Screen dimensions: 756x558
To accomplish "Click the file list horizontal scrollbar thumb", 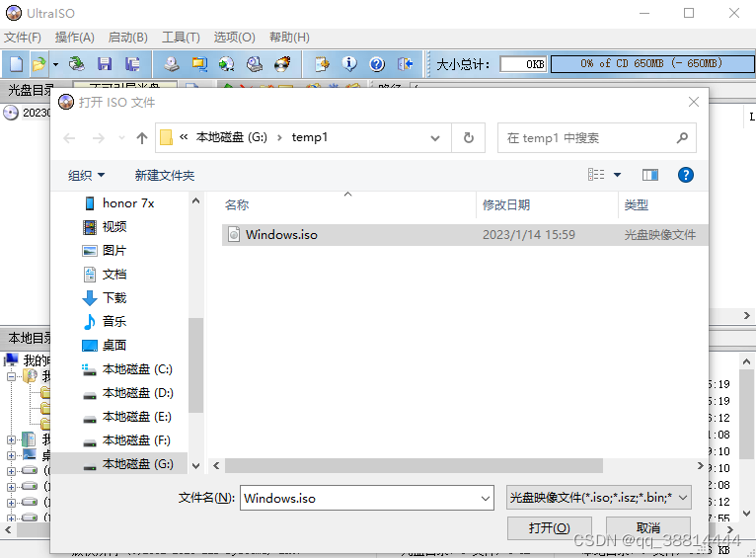I will [414, 466].
